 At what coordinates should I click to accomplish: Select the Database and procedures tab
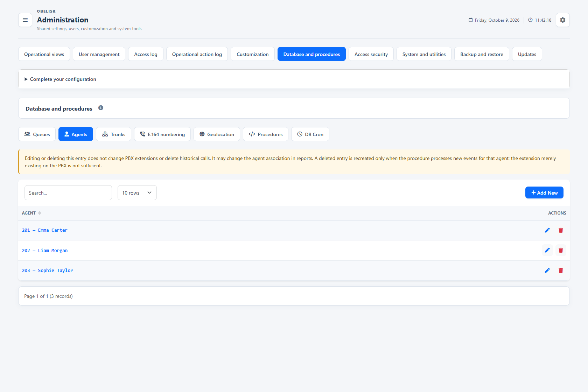[311, 54]
